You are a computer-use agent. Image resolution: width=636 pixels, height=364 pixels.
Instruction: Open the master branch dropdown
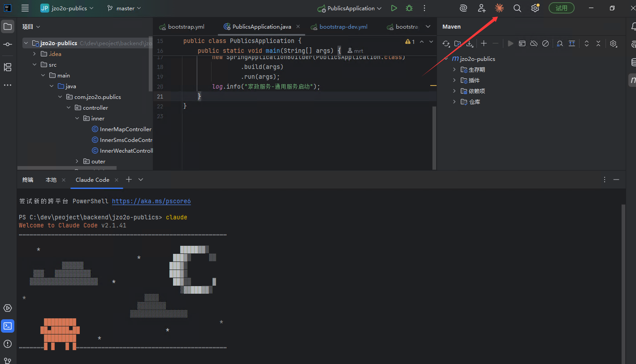coord(124,8)
